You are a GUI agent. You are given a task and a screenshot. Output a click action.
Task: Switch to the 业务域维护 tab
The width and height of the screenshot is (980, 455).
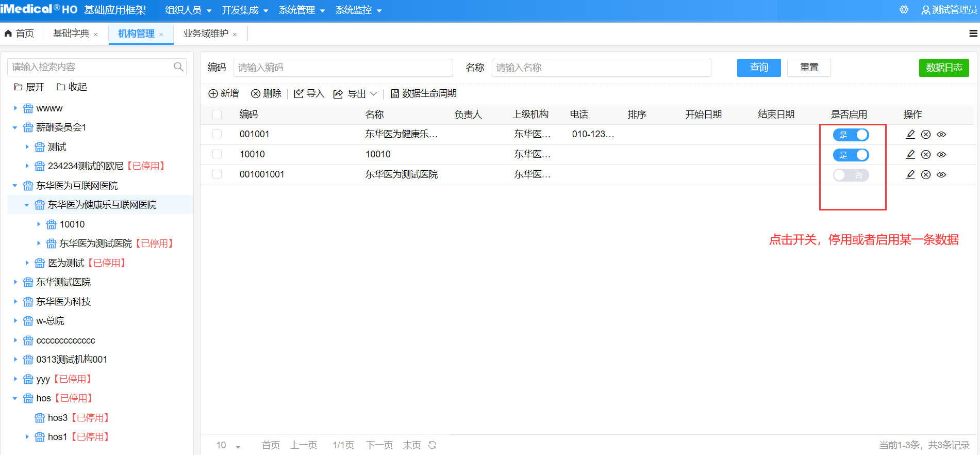(206, 34)
